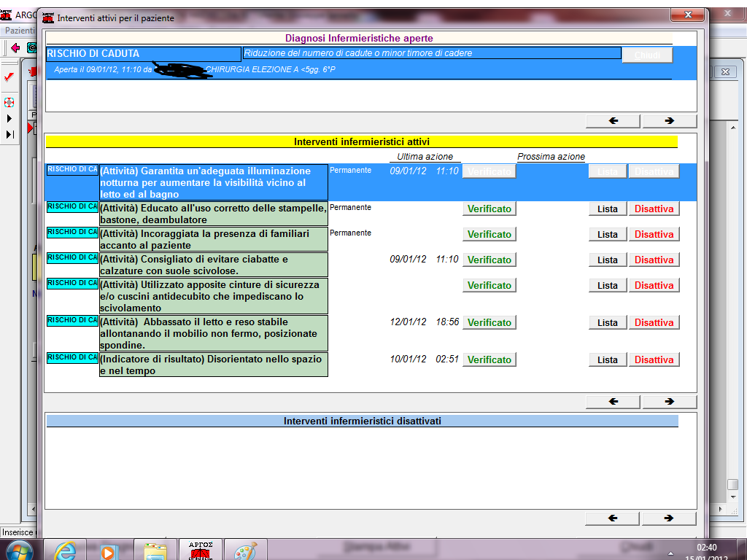Click Disattiva for uso stampelle activity
Screen dimensions: 747x560
(x=654, y=209)
